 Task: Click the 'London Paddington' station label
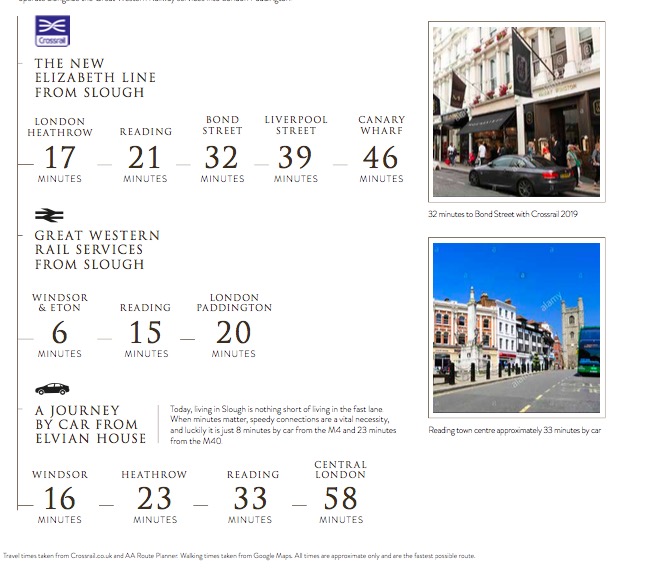234,302
